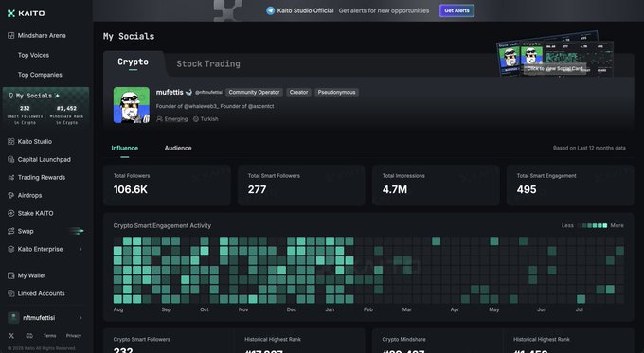Select the Audience tab

(178, 149)
